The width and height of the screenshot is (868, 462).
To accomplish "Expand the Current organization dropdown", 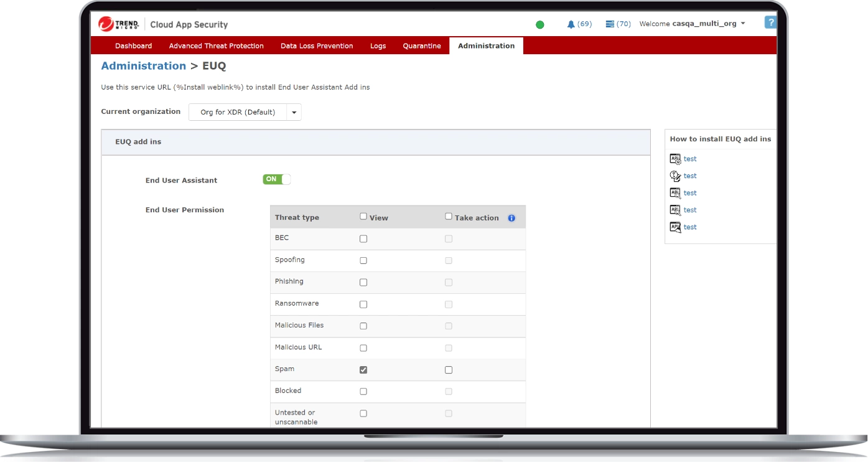I will click(x=294, y=113).
